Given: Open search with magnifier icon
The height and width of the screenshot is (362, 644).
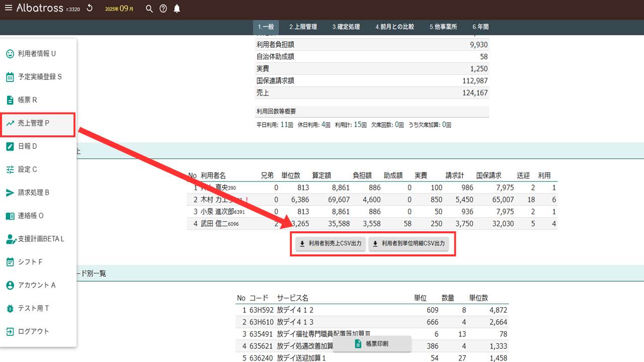Looking at the screenshot, I should 149,9.
